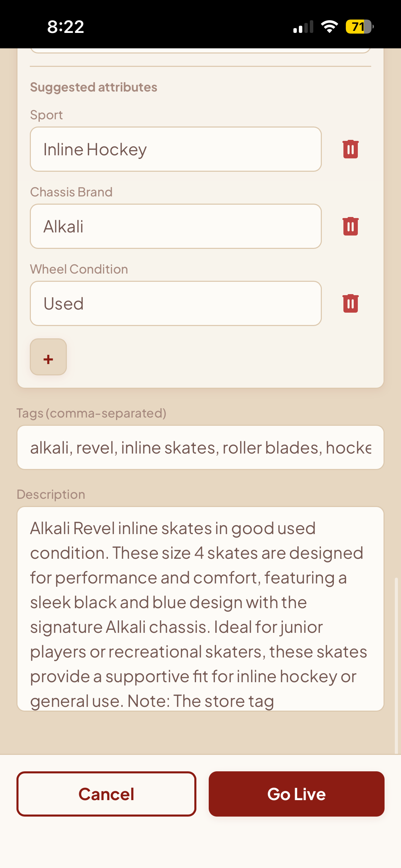
Task: Tap the Wi-Fi status icon
Action: [329, 27]
